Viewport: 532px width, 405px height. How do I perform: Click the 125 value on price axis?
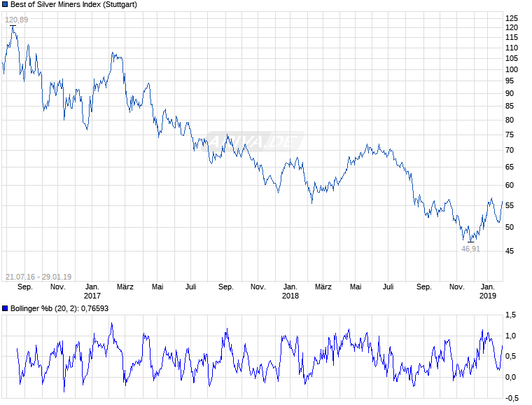512,18
